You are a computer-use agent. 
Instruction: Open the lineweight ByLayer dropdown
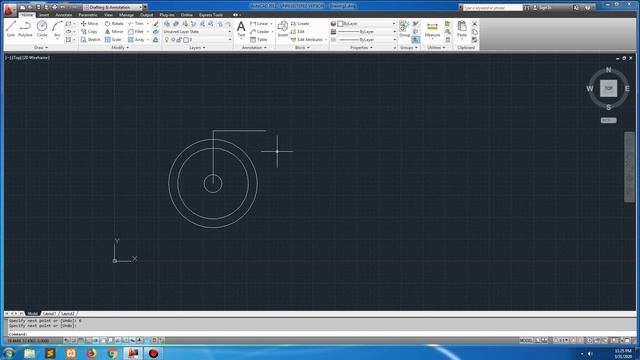click(x=366, y=31)
